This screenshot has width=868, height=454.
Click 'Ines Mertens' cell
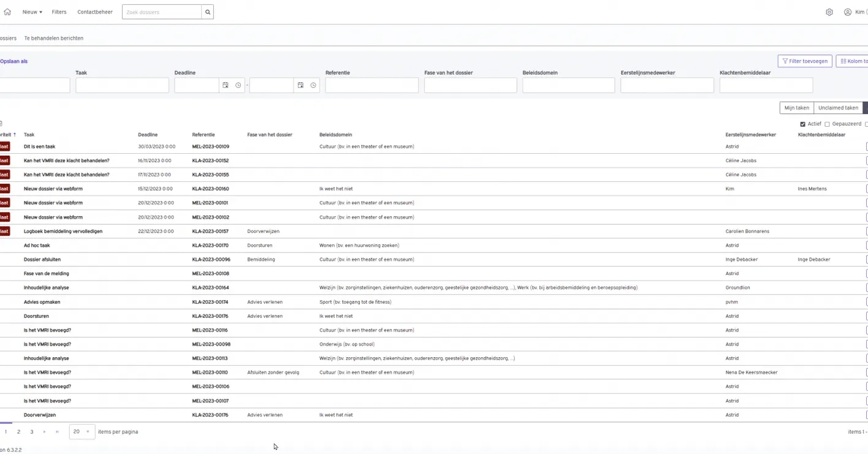[812, 189]
